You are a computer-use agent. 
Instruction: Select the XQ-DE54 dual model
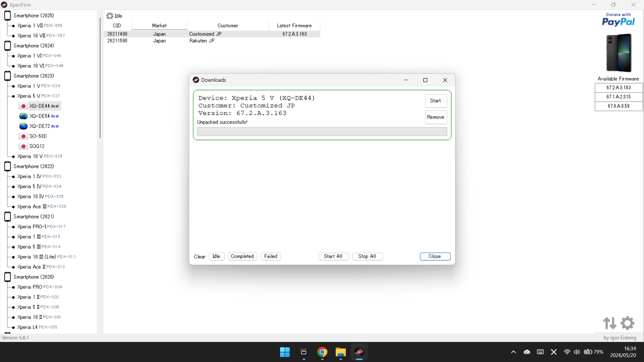click(x=44, y=116)
